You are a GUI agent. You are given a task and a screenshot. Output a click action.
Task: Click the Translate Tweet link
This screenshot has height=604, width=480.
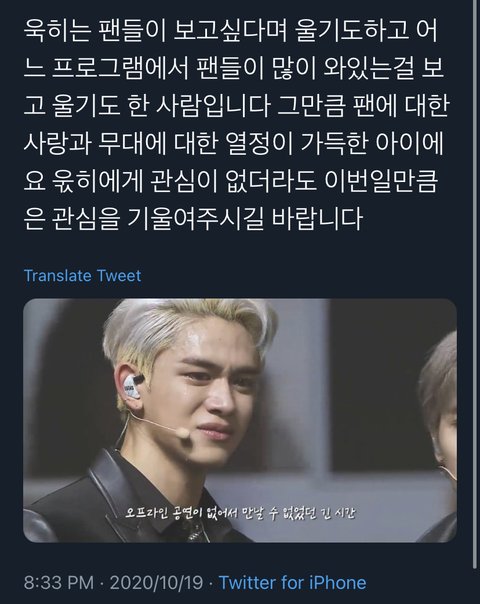click(82, 276)
